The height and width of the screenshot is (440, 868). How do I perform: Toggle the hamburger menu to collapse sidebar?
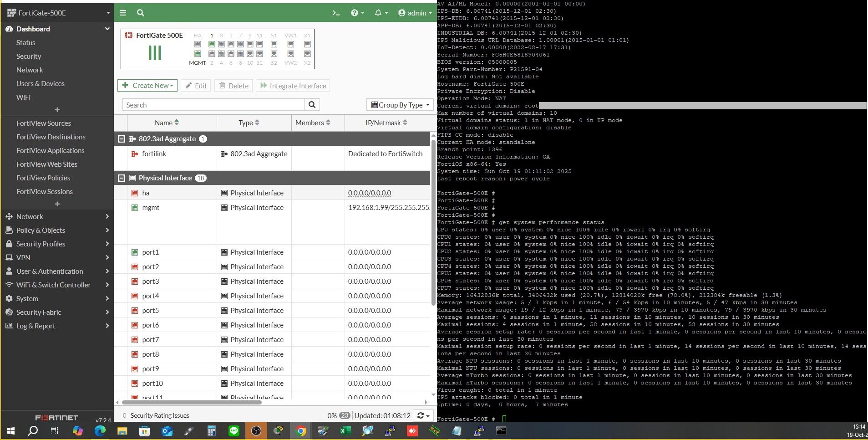tap(123, 13)
